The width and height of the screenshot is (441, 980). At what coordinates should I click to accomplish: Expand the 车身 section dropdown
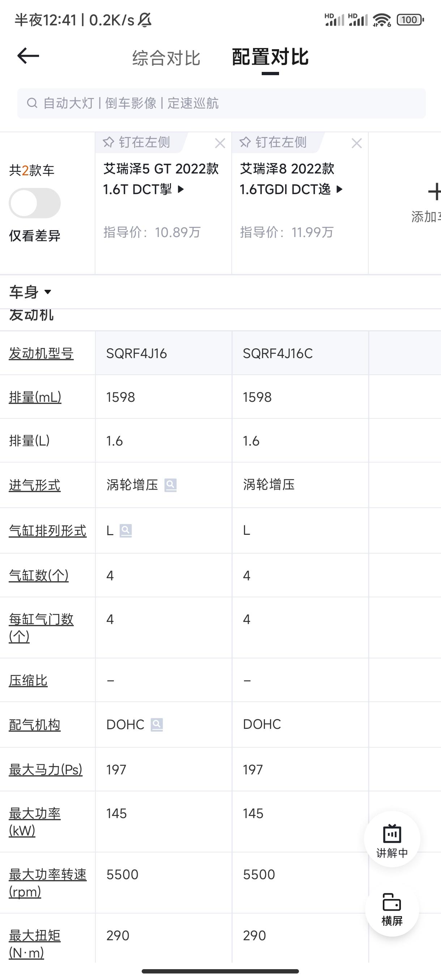(30, 292)
